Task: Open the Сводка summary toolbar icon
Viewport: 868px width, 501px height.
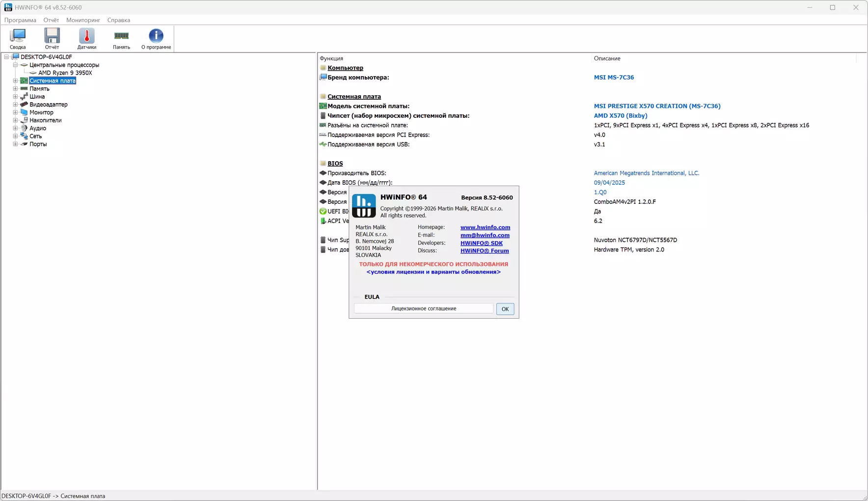Action: point(18,39)
